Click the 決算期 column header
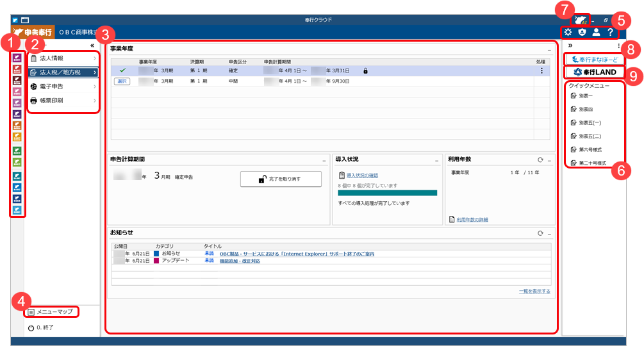644x346 pixels. click(197, 62)
